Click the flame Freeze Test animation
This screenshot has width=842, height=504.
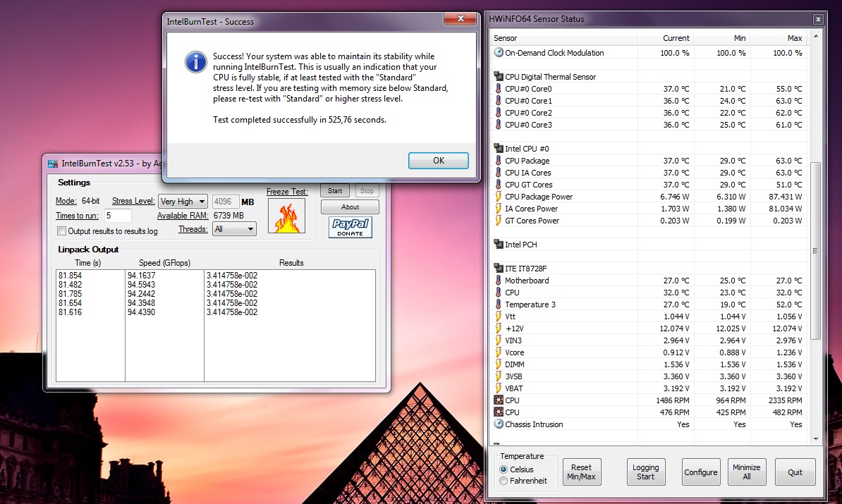pyautogui.click(x=287, y=216)
